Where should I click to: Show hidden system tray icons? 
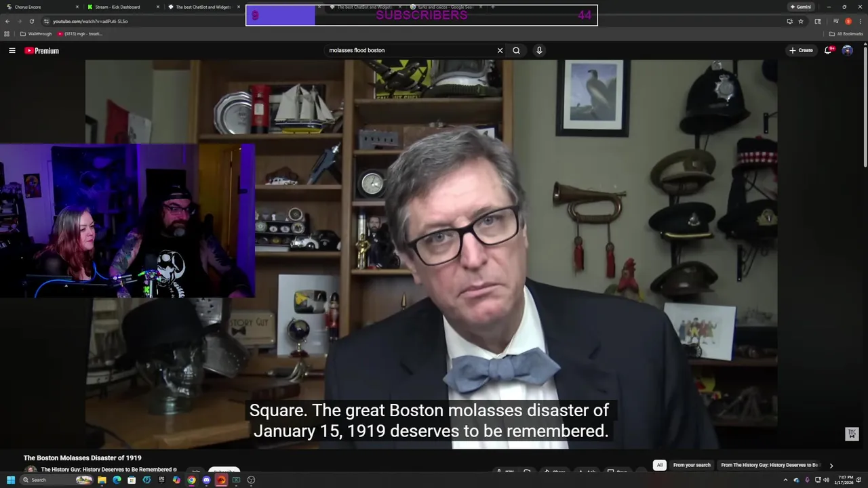coord(786,480)
